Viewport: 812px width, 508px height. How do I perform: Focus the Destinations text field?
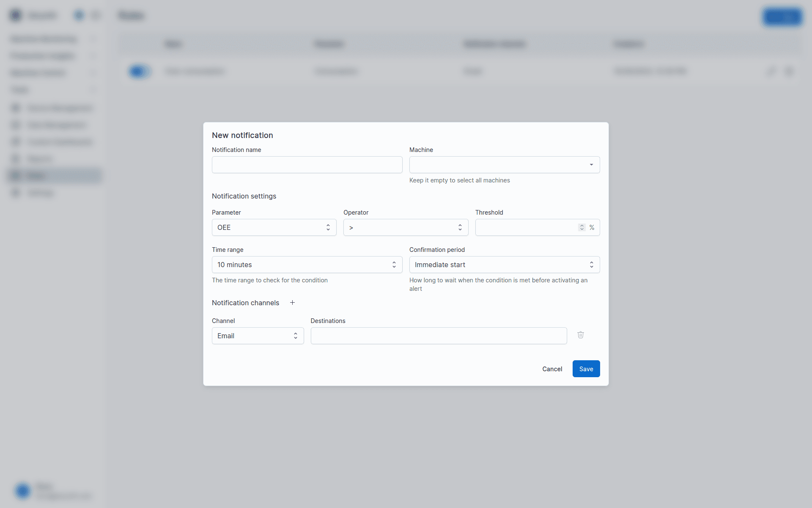439,336
